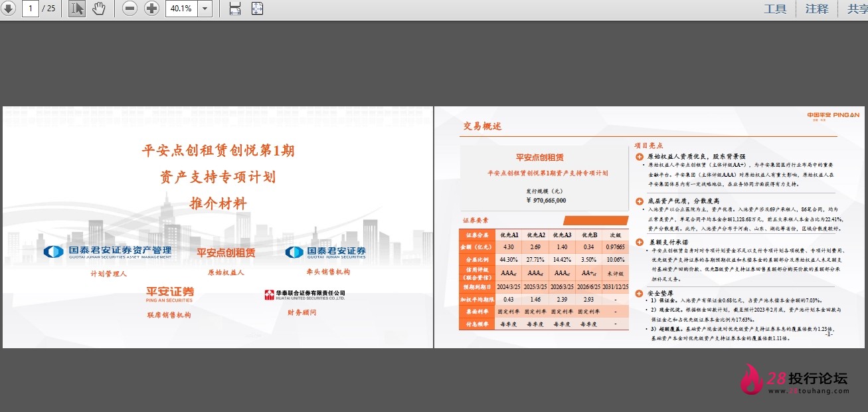Click the maturity date 2025/3/25
The height and width of the screenshot is (412, 868).
[535, 286]
